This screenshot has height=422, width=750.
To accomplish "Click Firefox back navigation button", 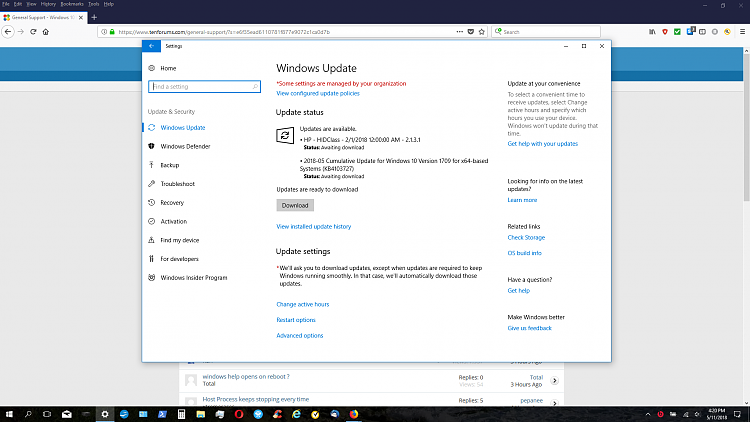I will coord(8,32).
